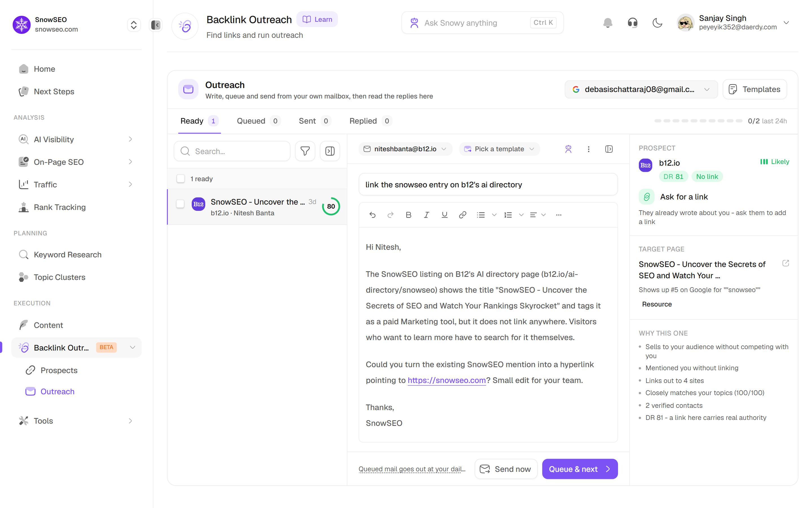
Task: Open the notifications bell
Action: [608, 23]
